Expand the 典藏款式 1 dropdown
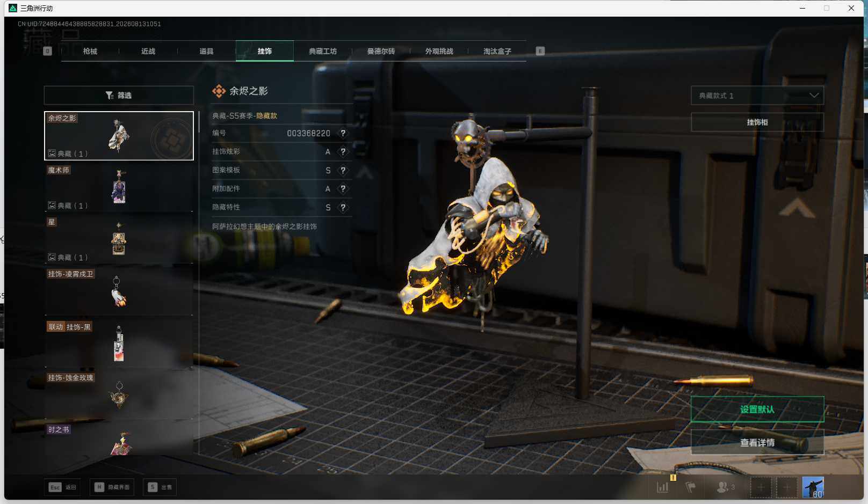The height and width of the screenshot is (504, 868). 757,96
